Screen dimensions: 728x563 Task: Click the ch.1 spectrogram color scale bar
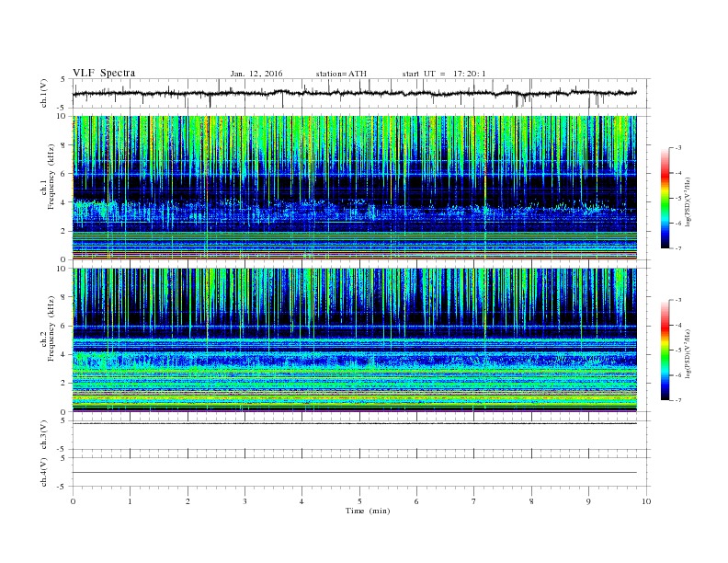pyautogui.click(x=665, y=199)
